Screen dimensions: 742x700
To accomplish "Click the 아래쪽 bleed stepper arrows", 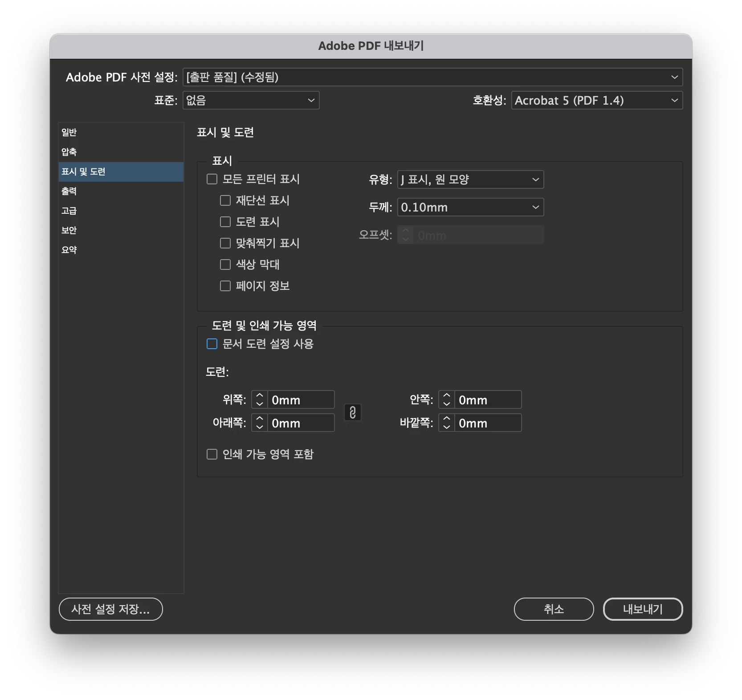I will coord(260,423).
